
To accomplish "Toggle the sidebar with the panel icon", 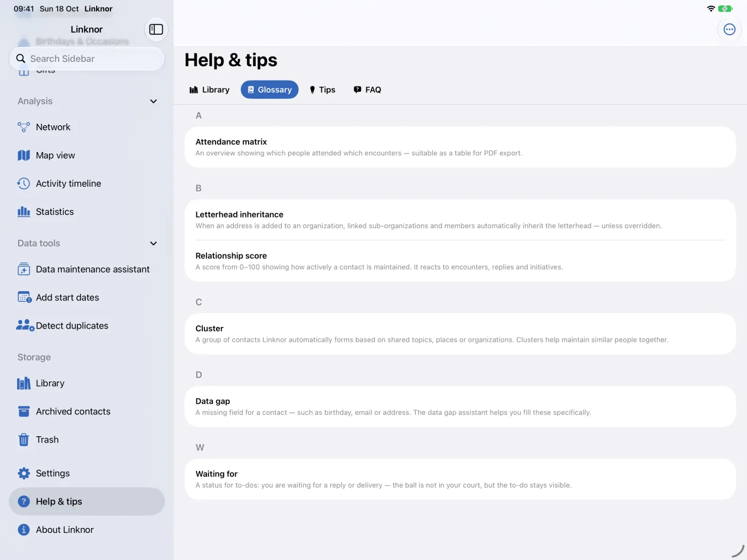I will pos(156,29).
